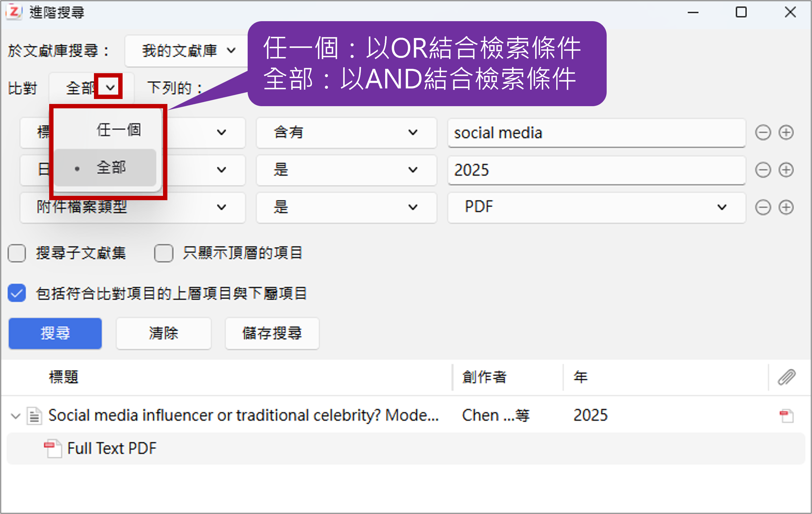Image resolution: width=812 pixels, height=514 pixels.
Task: Add condition after the PDF row
Action: 786,207
